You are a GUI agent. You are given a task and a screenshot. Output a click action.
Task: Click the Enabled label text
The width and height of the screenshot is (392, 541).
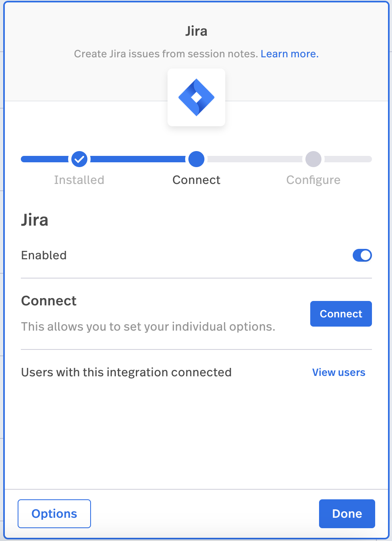click(44, 255)
